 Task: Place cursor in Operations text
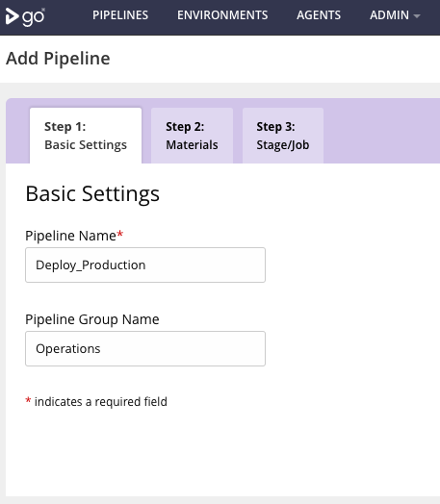click(68, 349)
